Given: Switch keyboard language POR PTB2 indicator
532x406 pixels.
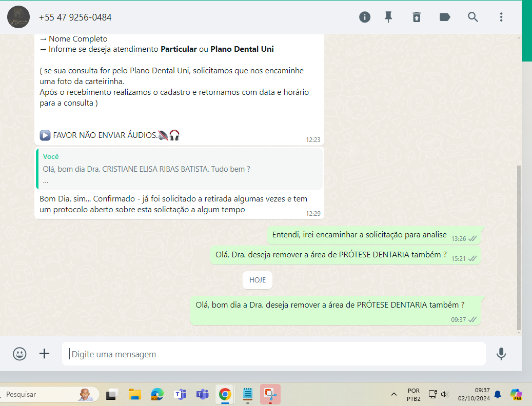Looking at the screenshot, I should [413, 394].
